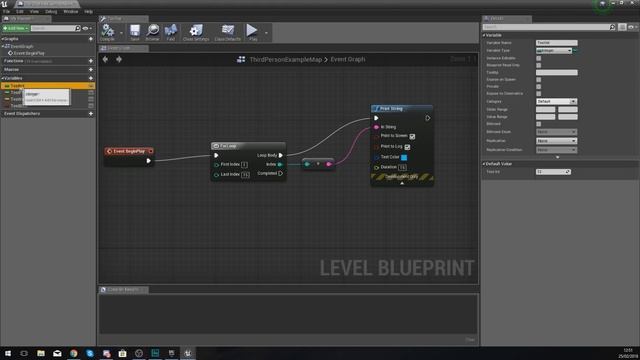Switch to the Compiler Results tab

123,289
